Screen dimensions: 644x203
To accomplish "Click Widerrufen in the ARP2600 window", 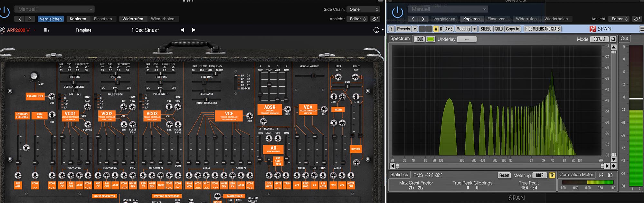I will [133, 19].
